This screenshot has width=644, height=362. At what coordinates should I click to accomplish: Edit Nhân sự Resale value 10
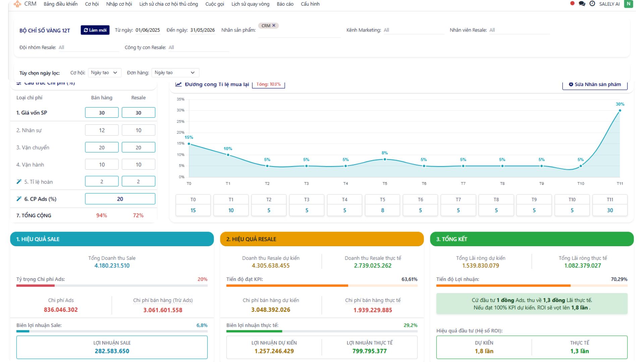138,130
